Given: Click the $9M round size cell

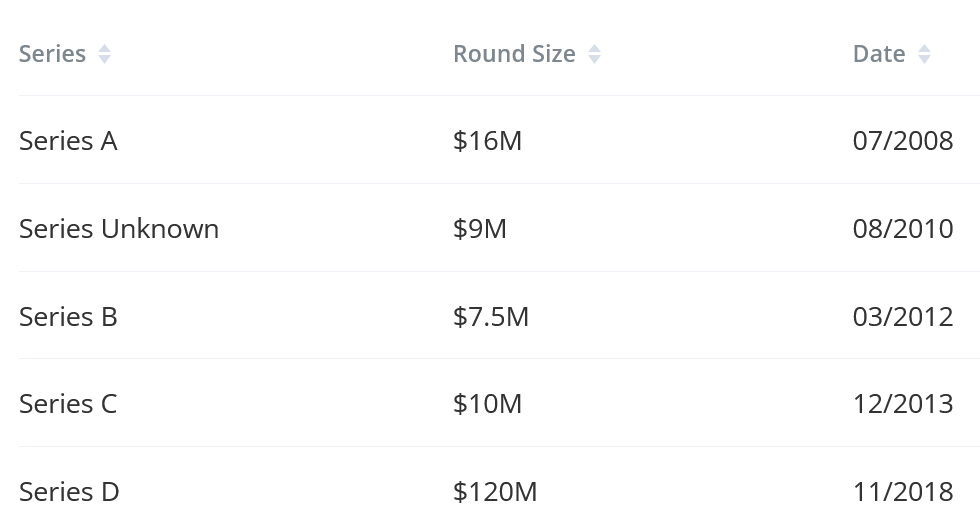Looking at the screenshot, I should pos(480,229).
